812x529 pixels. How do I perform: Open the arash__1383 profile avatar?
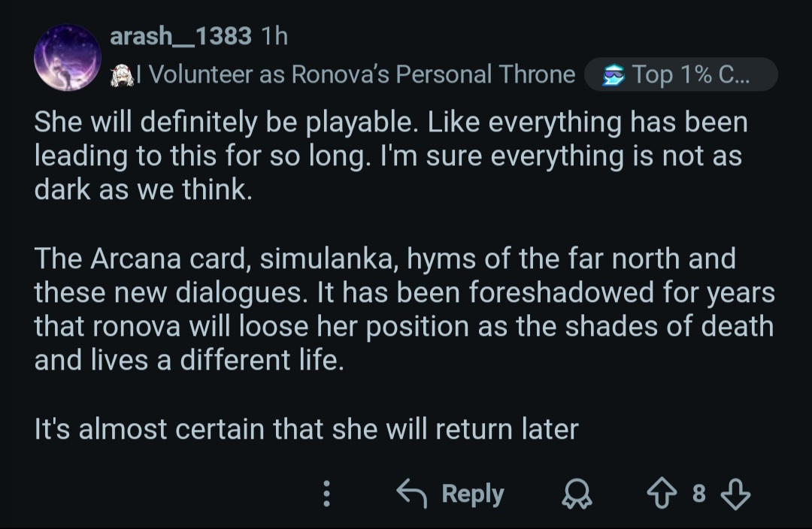pyautogui.click(x=68, y=57)
